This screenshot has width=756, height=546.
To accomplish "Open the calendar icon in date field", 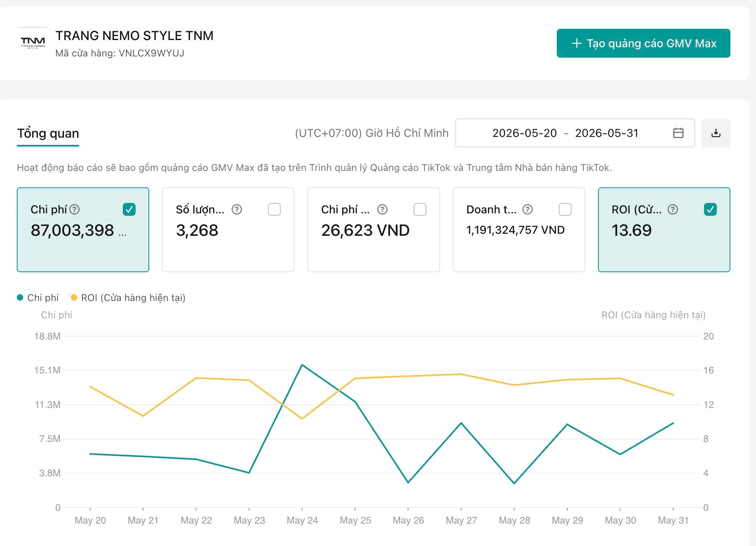I will pyautogui.click(x=678, y=133).
